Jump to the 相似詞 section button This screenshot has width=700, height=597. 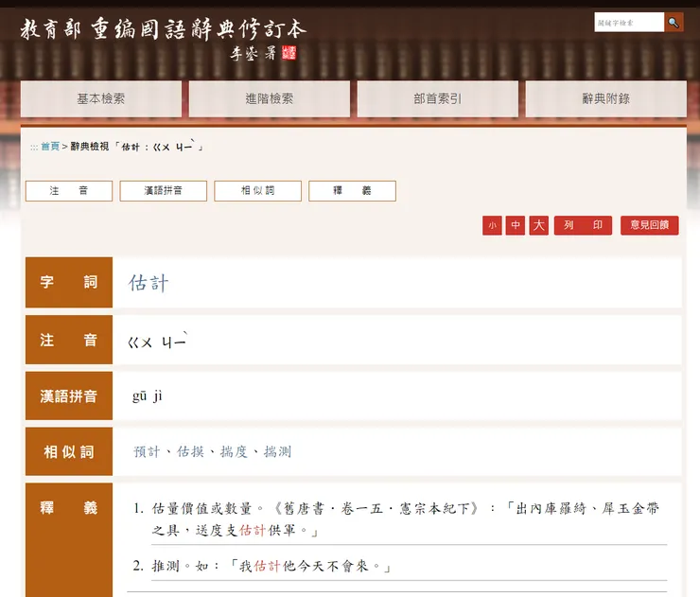point(257,191)
